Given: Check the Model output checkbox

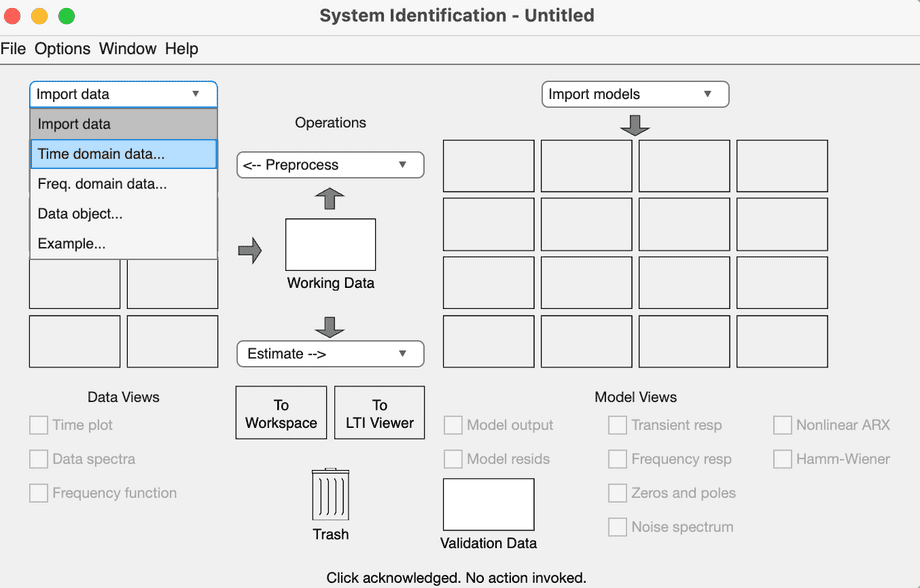Looking at the screenshot, I should (x=453, y=425).
